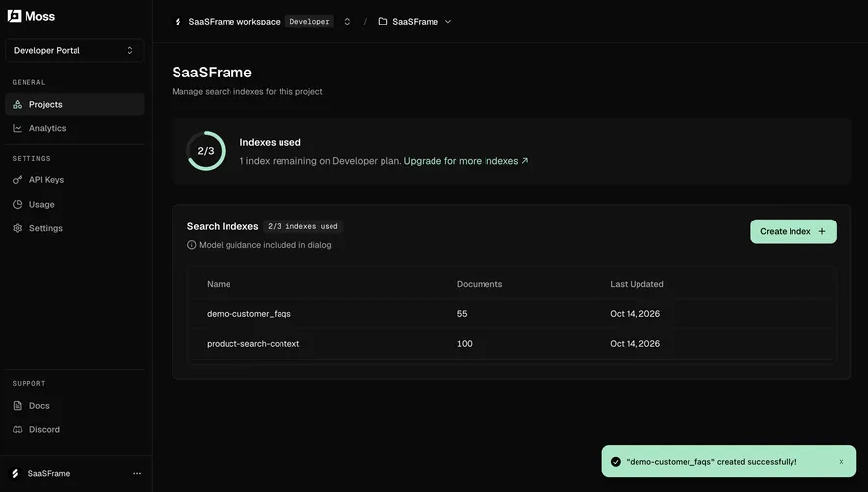The image size is (868, 492).
Task: Click the Usage pie icon
Action: click(x=17, y=204)
